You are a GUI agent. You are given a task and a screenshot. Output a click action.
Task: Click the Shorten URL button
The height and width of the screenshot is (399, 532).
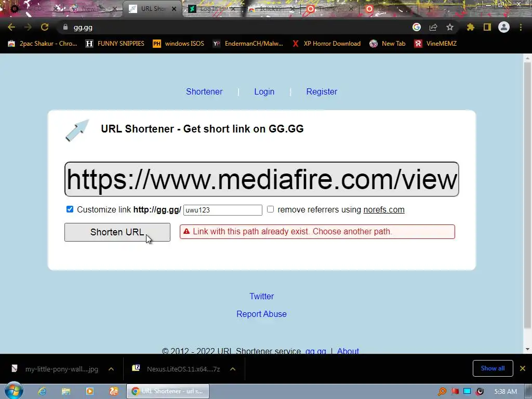[117, 232]
